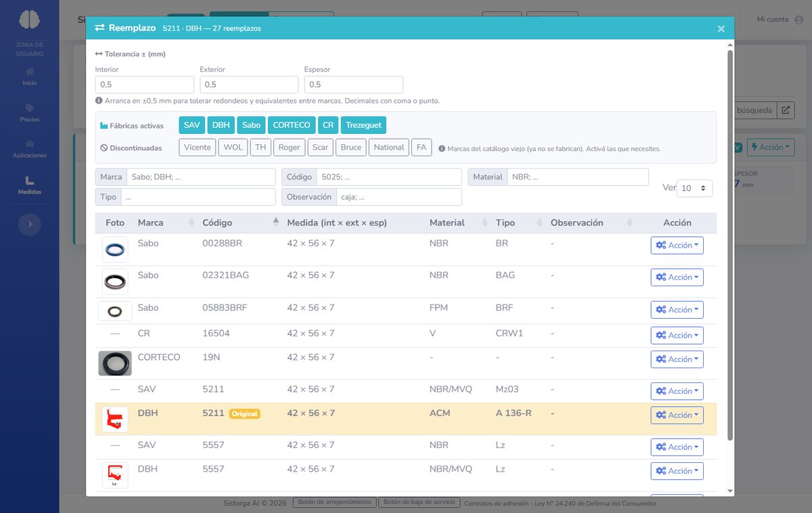Open Aplicaciones car icon in sidebar
Screen dimensions: 812x513
(x=29, y=144)
